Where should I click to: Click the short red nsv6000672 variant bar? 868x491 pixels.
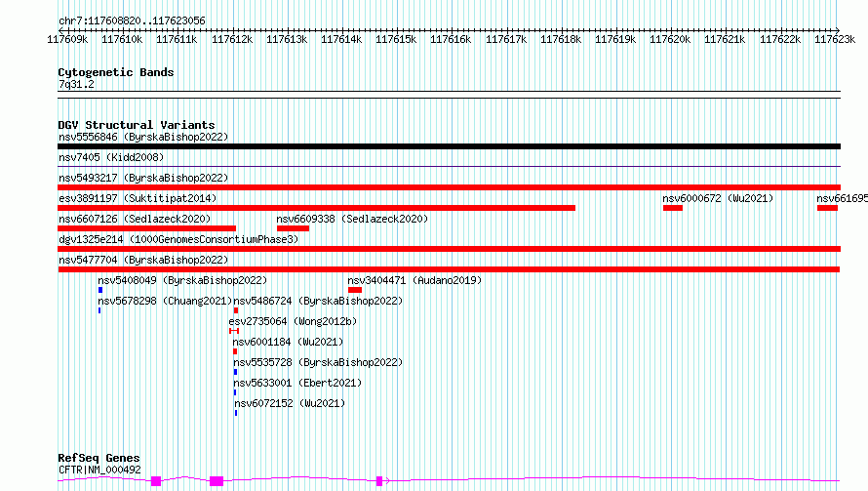[x=673, y=208]
